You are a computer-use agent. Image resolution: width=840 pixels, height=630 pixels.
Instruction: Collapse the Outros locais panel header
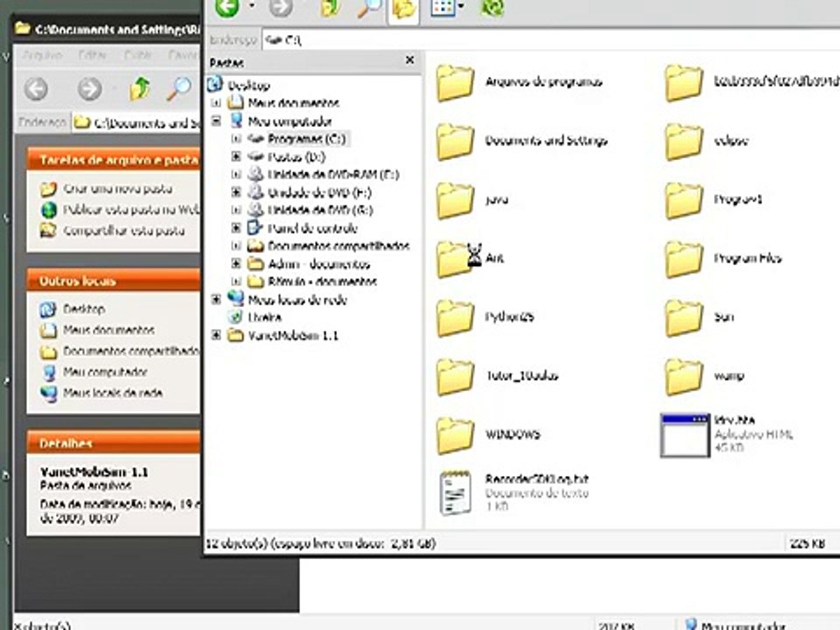pyautogui.click(x=114, y=281)
